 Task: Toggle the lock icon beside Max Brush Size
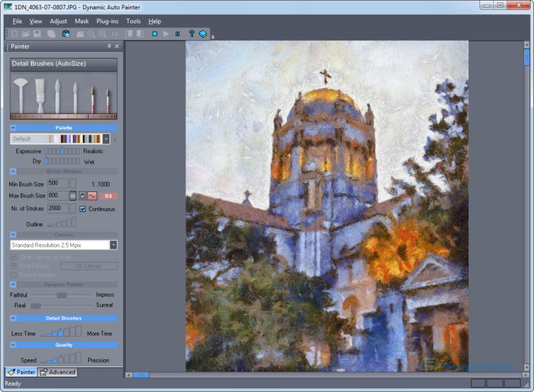83,196
